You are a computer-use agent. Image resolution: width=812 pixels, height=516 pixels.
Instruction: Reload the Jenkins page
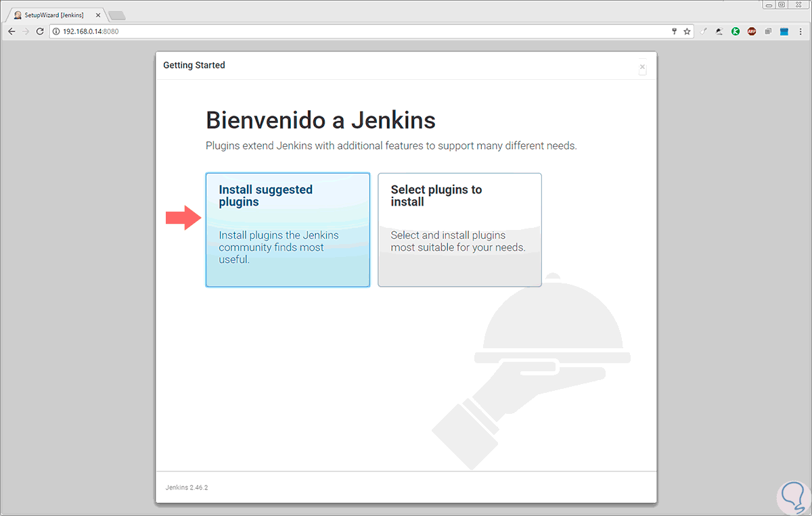[x=40, y=31]
